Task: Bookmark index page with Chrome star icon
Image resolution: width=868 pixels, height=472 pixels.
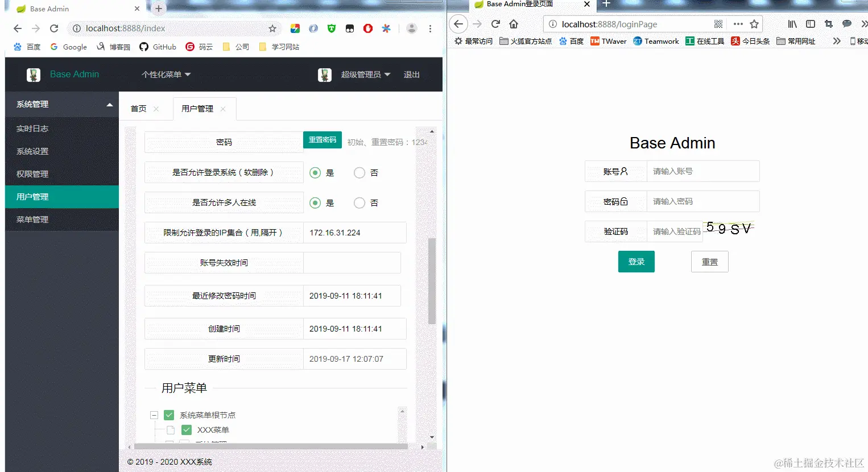Action: coord(272,28)
